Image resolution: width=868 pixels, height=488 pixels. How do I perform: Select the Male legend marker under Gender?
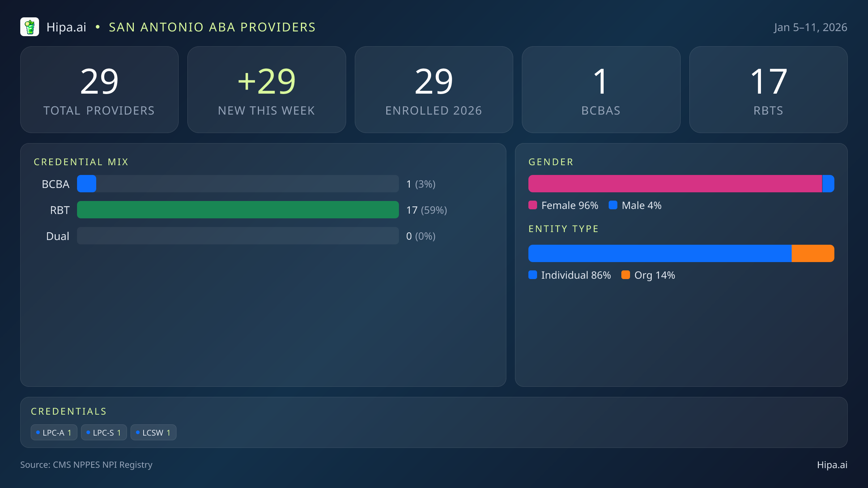click(613, 205)
